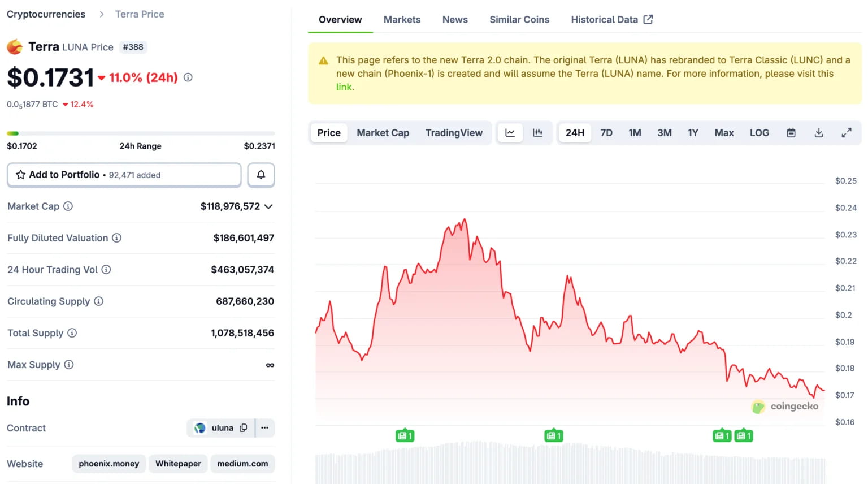
Task: Select the line chart view icon
Action: tap(510, 133)
